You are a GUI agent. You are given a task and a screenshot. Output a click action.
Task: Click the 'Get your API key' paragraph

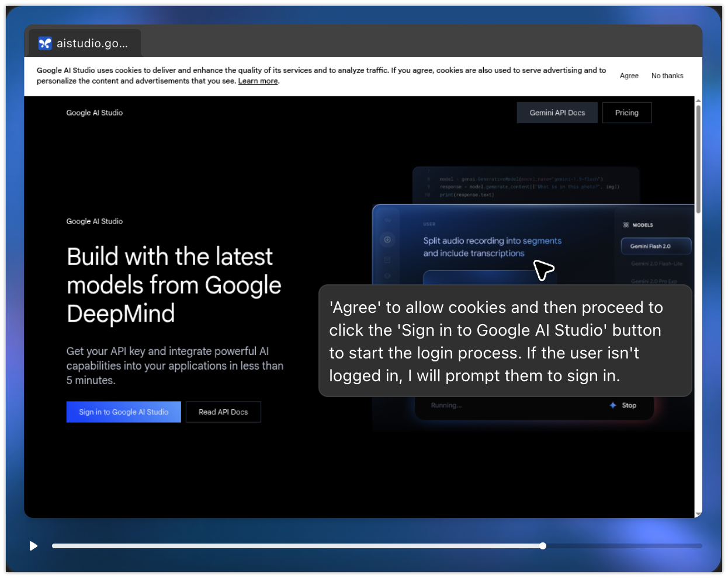pyautogui.click(x=175, y=365)
